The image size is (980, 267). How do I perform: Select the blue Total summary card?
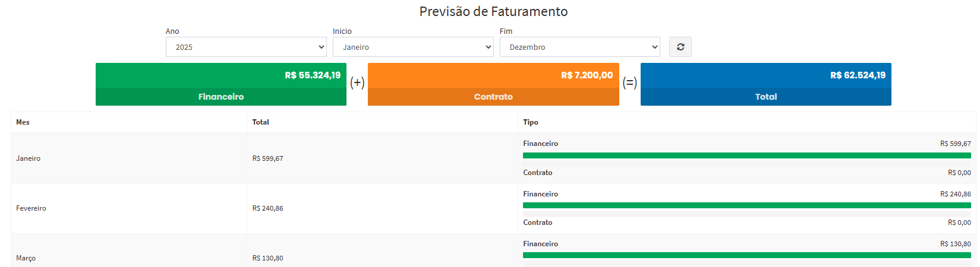coord(765,84)
